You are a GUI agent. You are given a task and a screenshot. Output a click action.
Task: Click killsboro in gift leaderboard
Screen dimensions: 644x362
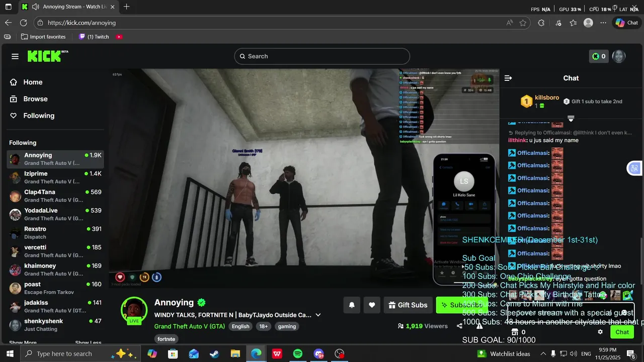pos(547,98)
